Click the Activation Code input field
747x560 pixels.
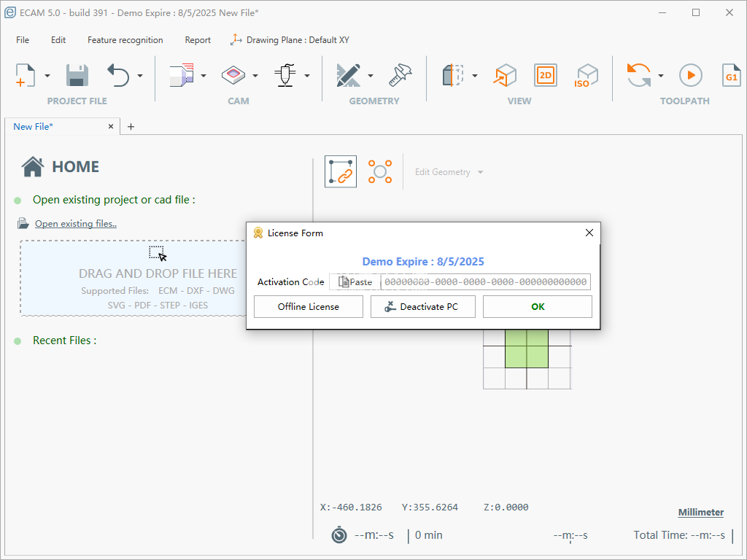click(485, 282)
